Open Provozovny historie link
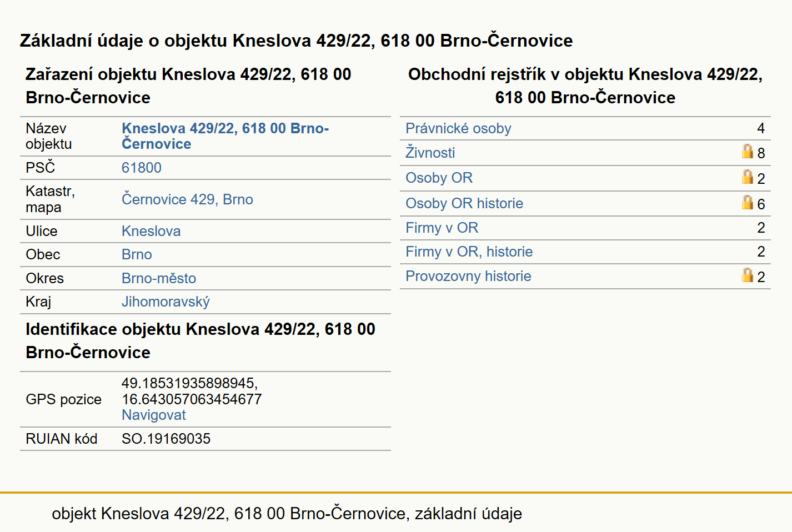 click(468, 276)
